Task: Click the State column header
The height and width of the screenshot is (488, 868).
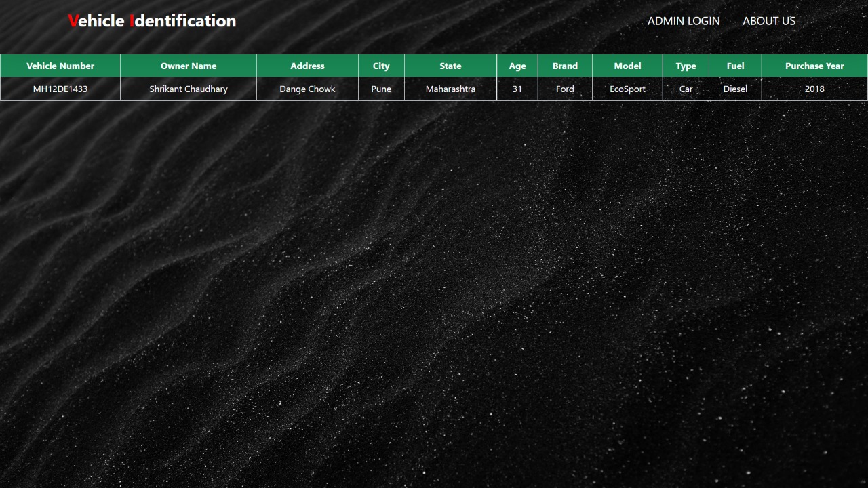Action: (x=450, y=66)
